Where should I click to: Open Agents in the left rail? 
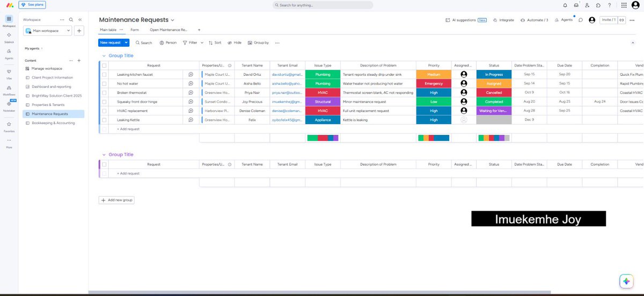tap(9, 53)
